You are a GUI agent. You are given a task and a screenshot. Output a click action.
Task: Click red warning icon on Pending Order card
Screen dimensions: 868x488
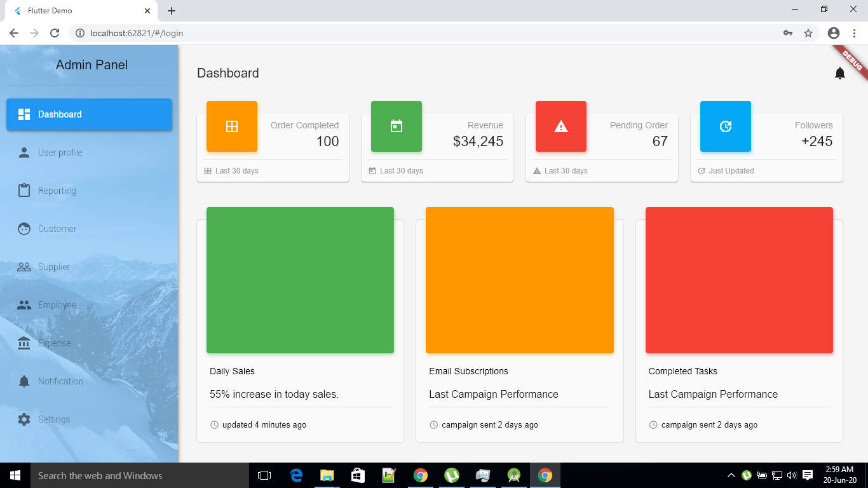[561, 126]
